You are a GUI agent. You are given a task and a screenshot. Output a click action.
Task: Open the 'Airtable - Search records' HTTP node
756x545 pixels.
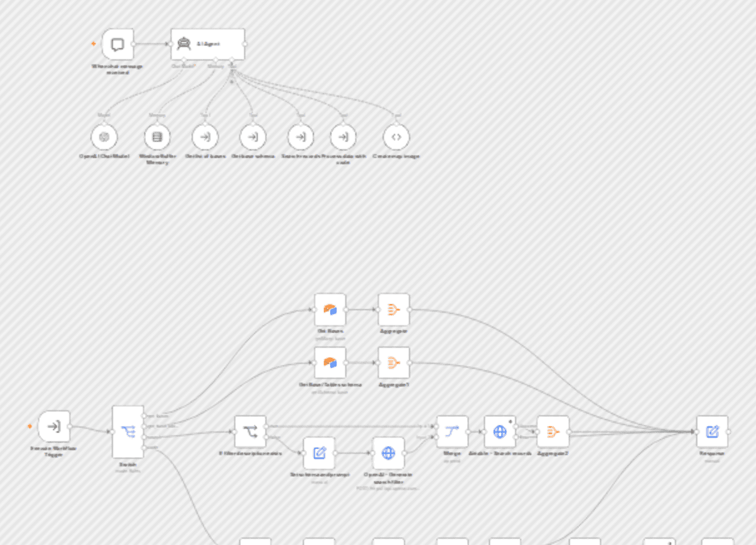point(500,431)
